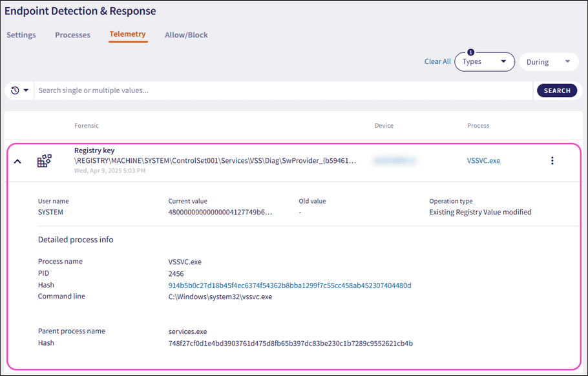This screenshot has width=588, height=376.
Task: Open the three-dot actions menu for the event
Action: (x=552, y=160)
